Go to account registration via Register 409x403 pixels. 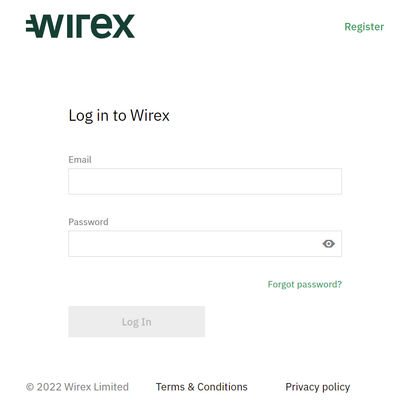click(x=364, y=27)
